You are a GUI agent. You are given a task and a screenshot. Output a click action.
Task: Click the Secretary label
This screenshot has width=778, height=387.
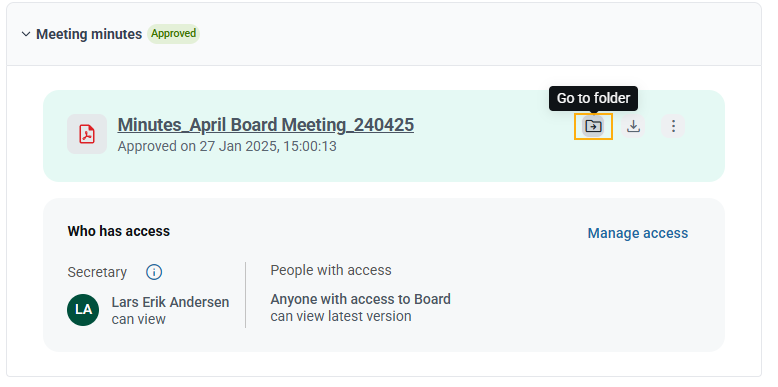point(97,272)
